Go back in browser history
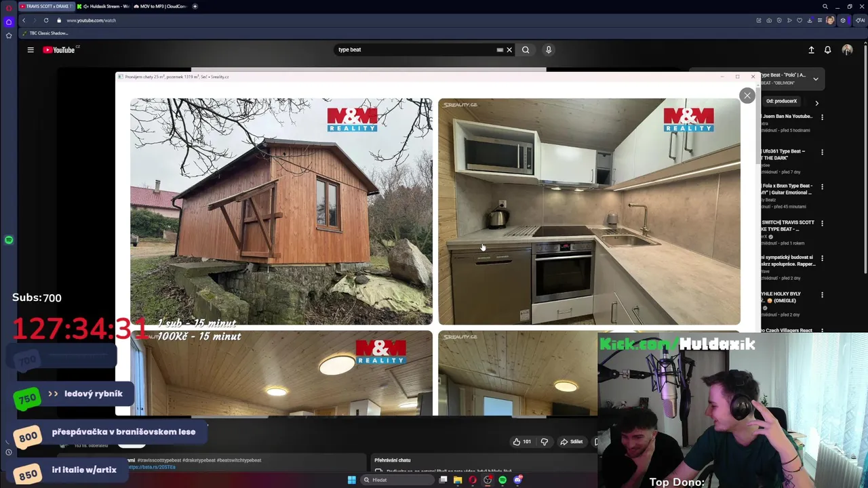Viewport: 868px width, 488px height. pos(24,20)
